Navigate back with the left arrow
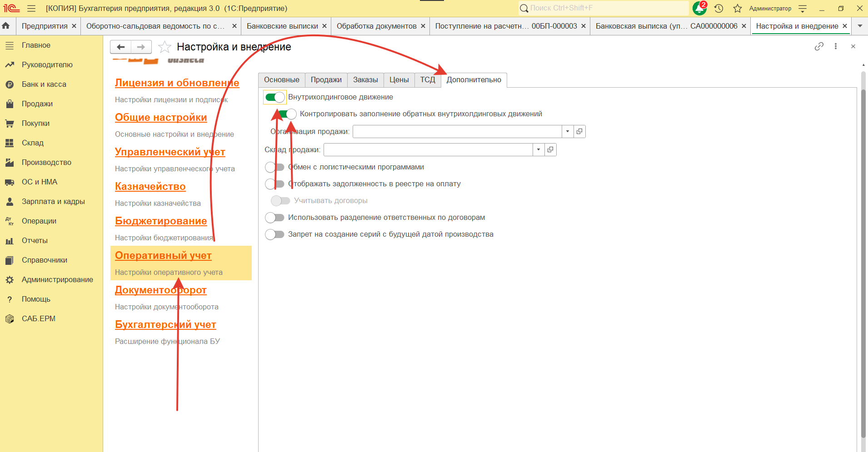This screenshot has height=452, width=868. [x=120, y=47]
